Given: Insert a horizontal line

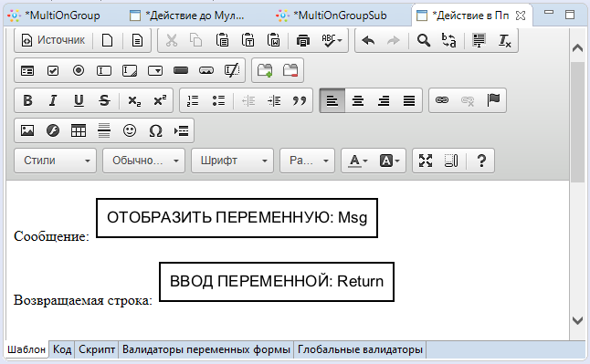Looking at the screenshot, I should [x=104, y=130].
